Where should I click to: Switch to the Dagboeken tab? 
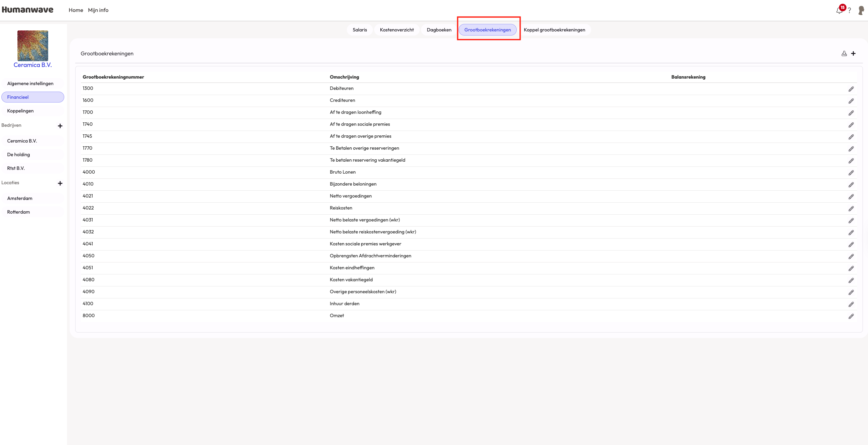click(x=439, y=30)
